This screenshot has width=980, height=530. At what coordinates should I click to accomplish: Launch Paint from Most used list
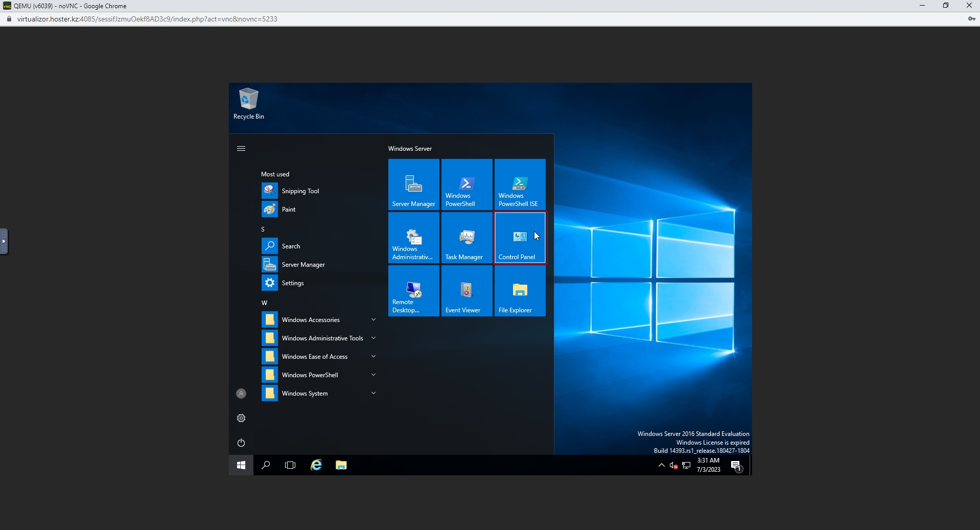320,209
